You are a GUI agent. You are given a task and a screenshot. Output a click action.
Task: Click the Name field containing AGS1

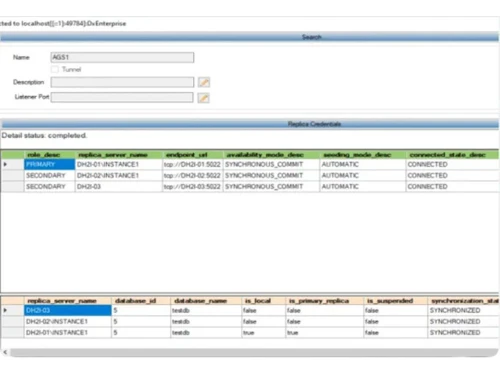[x=122, y=57]
